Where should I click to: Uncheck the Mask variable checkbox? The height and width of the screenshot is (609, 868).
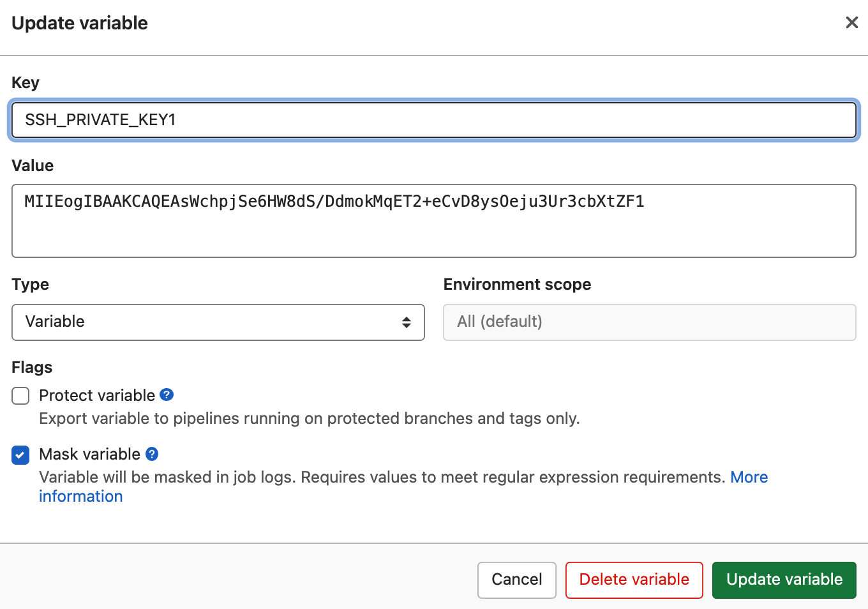[20, 455]
